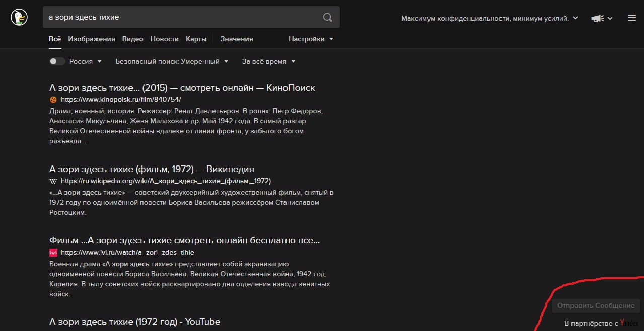The width and height of the screenshot is (644, 331).
Task: Click the ivi.ru/watch URL
Action: click(x=127, y=253)
